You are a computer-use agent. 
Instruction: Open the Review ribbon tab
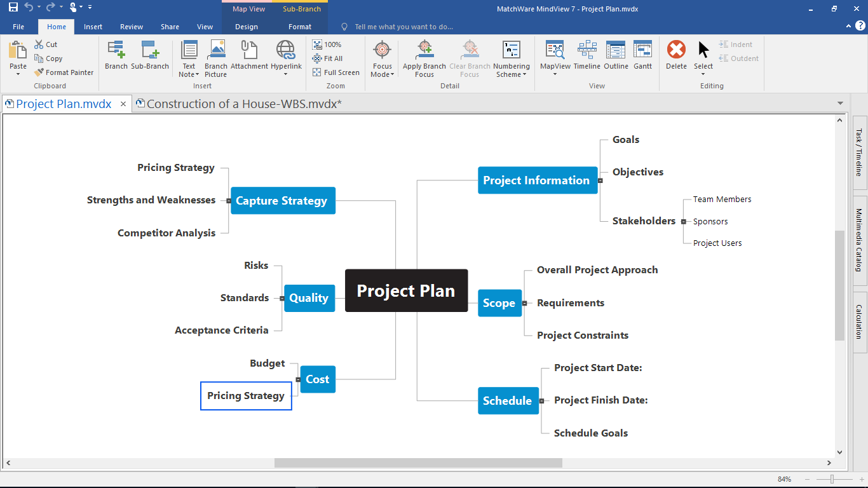click(x=132, y=27)
